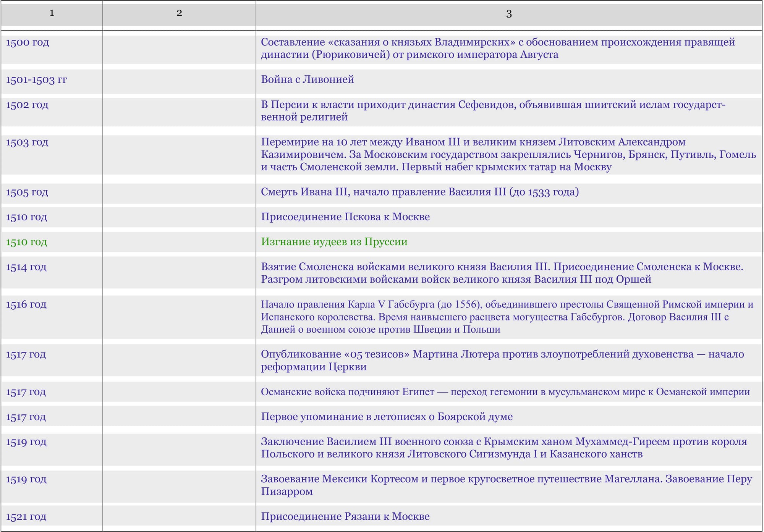Select the date cell '1503 год'
The height and width of the screenshot is (532, 764).
[27, 142]
